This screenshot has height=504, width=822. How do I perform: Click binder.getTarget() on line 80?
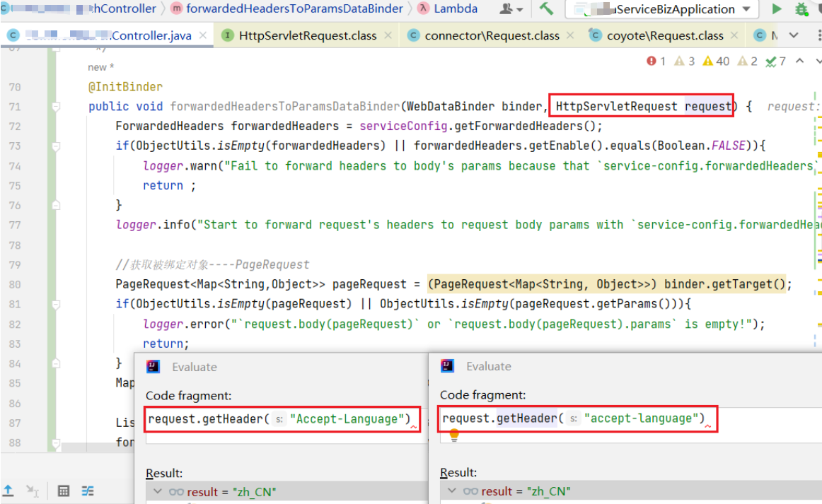tap(725, 284)
